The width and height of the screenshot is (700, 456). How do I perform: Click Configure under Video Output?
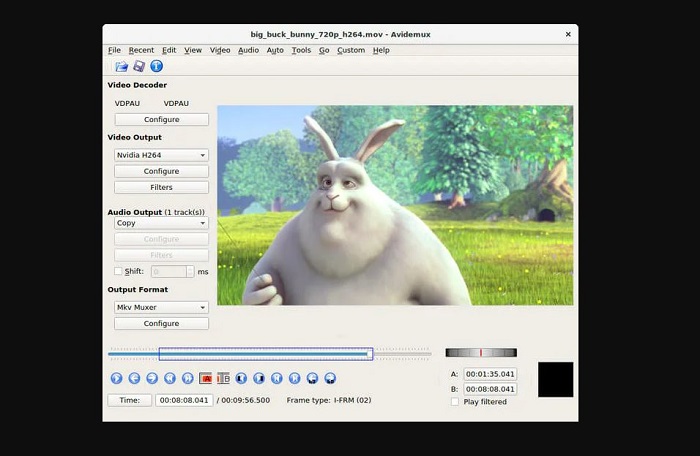click(161, 171)
